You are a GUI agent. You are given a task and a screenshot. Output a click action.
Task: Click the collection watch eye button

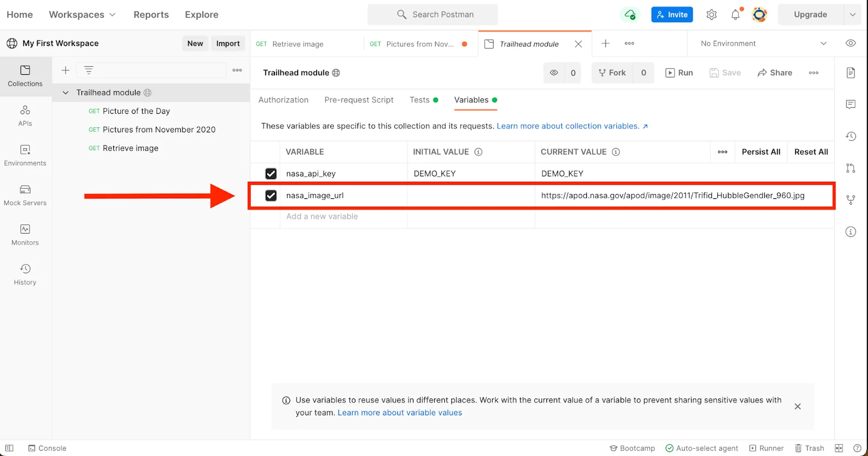click(x=554, y=73)
